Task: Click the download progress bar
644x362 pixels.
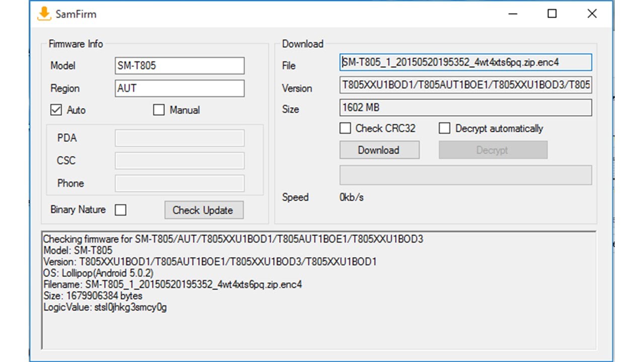Action: click(466, 175)
